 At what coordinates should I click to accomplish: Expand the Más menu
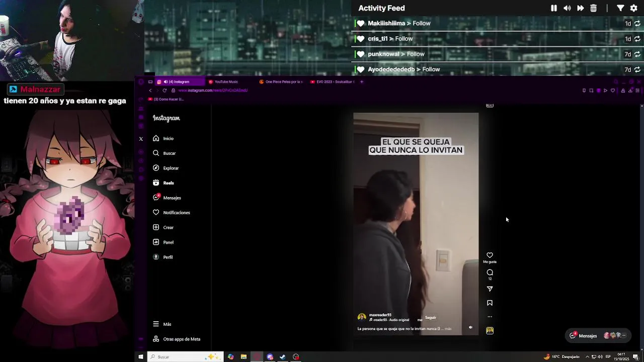point(162,324)
